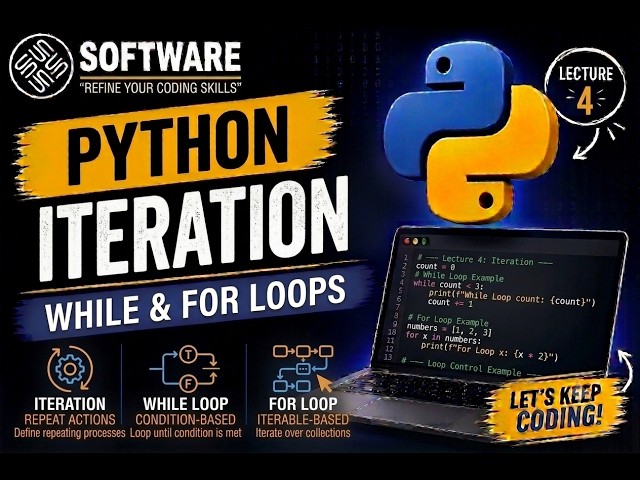640x480 pixels.
Task: Click the circular SUN logo emblem
Action: point(41,67)
